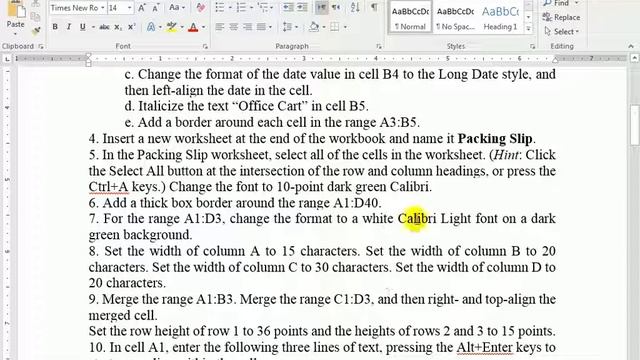Screen dimensions: 640x360
Task: Collapse the ribbon with the caret
Action: click(631, 46)
